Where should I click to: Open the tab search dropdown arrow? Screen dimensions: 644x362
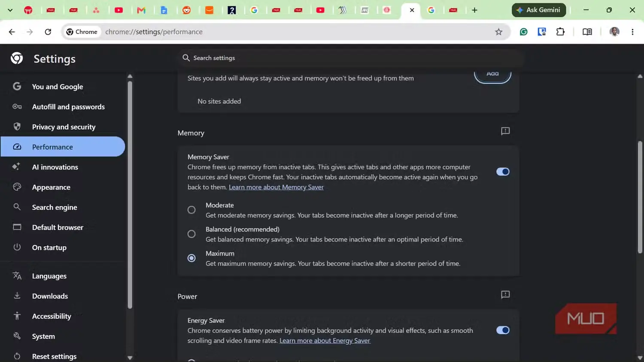click(10, 10)
